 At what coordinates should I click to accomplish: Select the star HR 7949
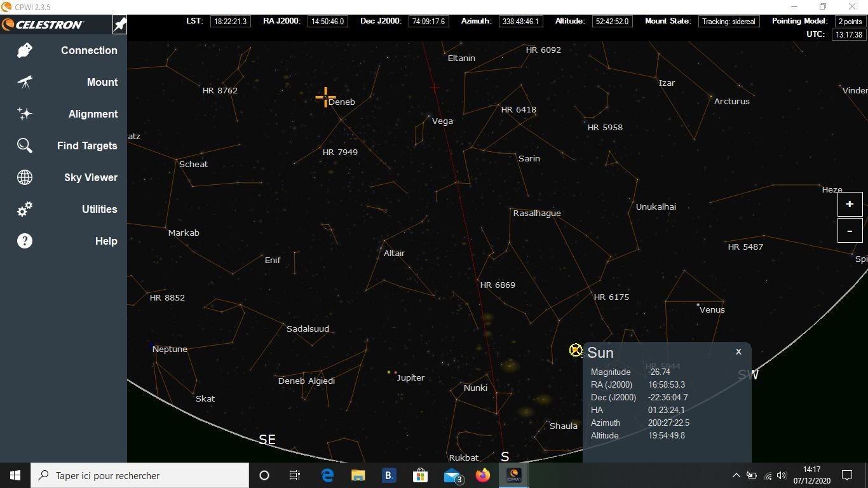coord(340,152)
